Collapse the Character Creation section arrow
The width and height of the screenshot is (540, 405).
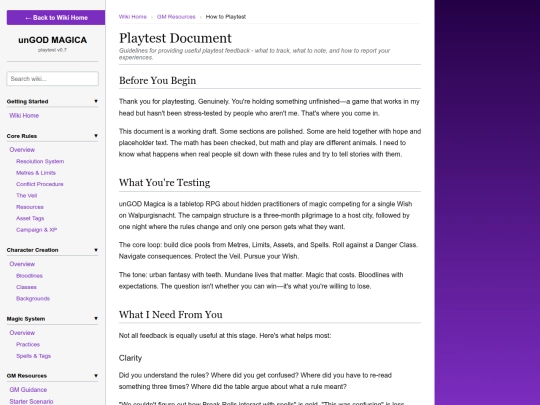pos(96,250)
